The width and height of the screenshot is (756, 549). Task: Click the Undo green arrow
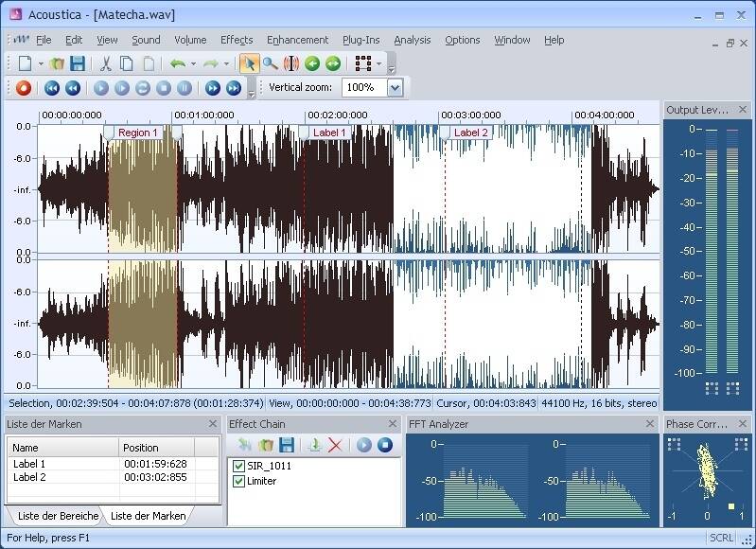177,63
